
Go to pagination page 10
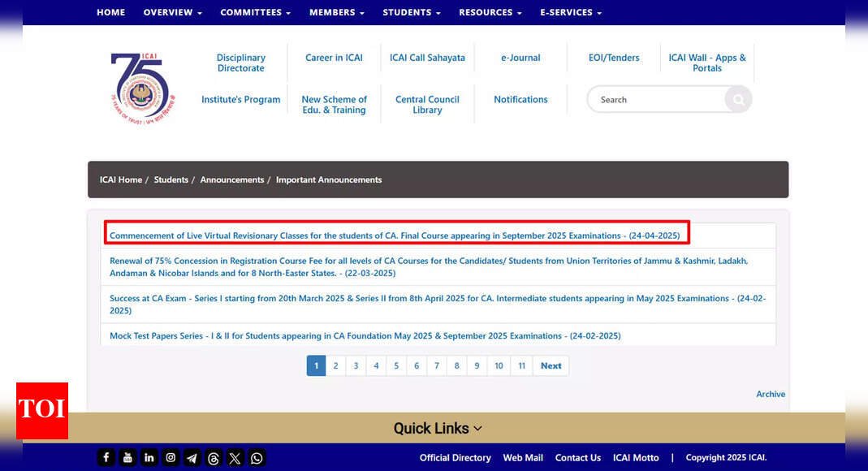[x=499, y=366]
